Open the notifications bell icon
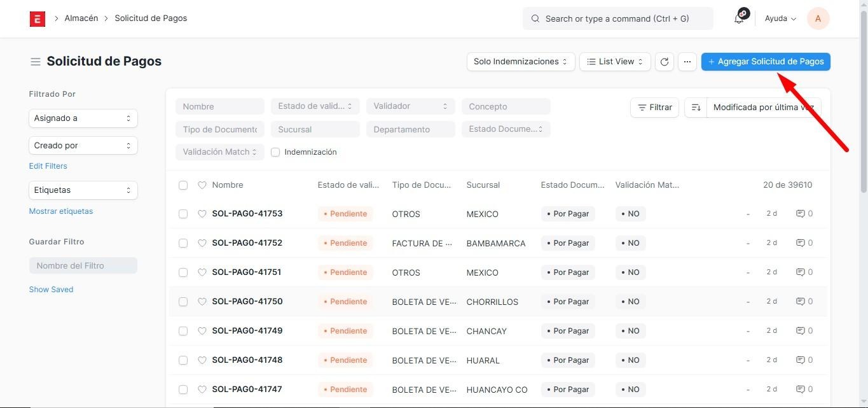 (739, 18)
